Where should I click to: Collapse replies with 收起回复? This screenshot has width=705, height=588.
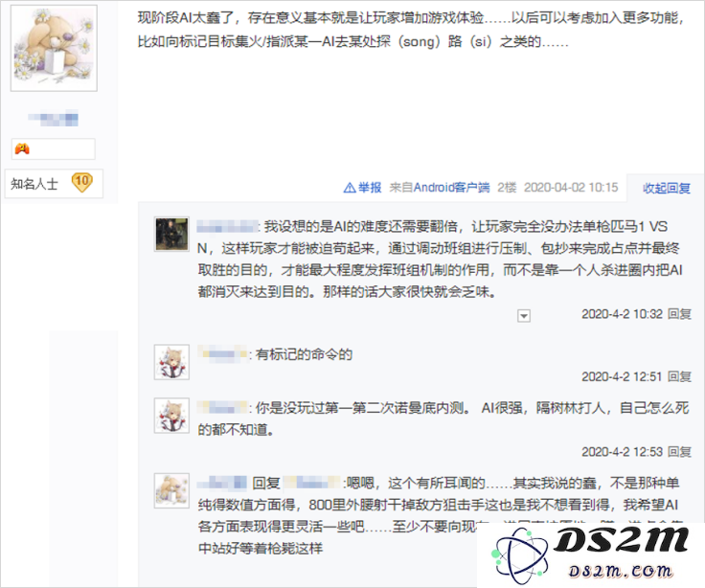click(x=667, y=188)
